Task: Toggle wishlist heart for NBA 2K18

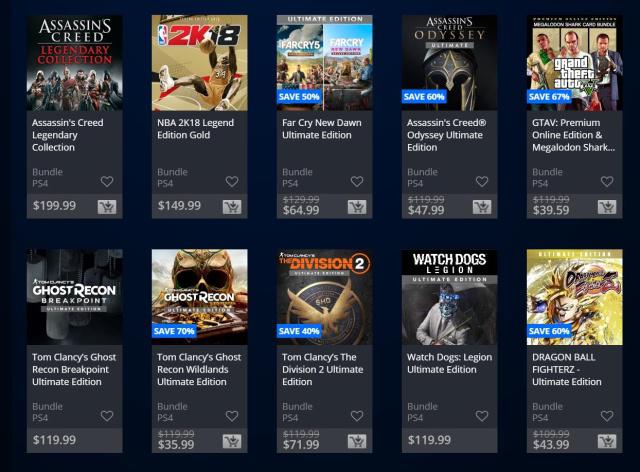Action: coord(232,181)
